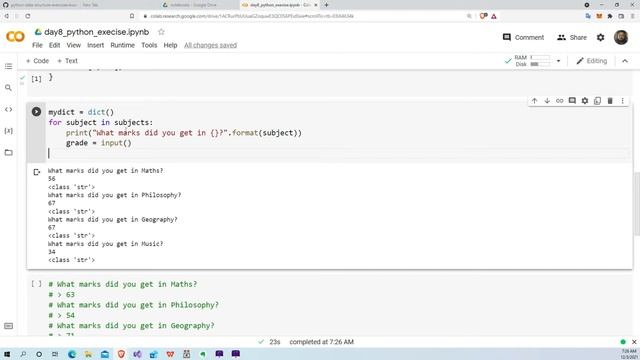Close the status bar at bottom
This screenshot has width=640, height=360.
[634, 342]
